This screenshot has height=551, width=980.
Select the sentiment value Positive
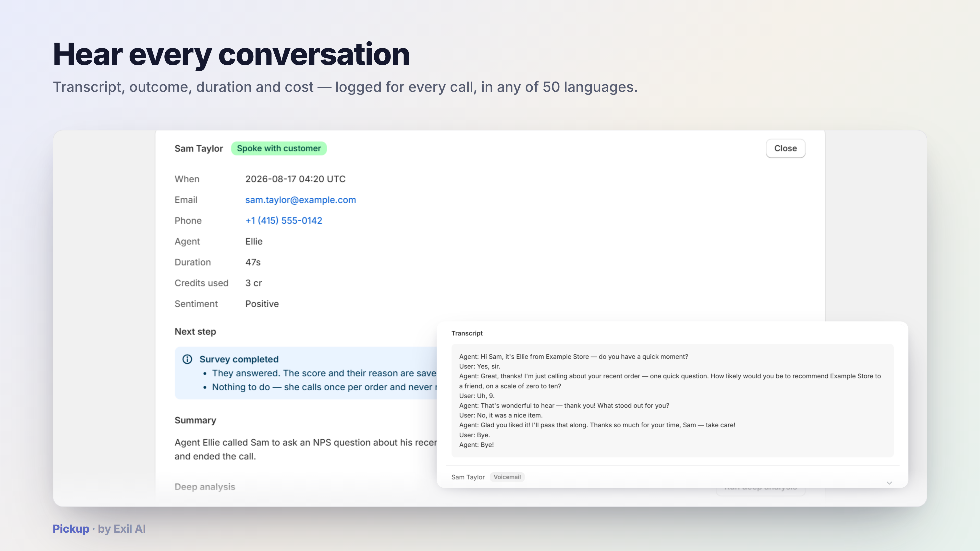[262, 304]
